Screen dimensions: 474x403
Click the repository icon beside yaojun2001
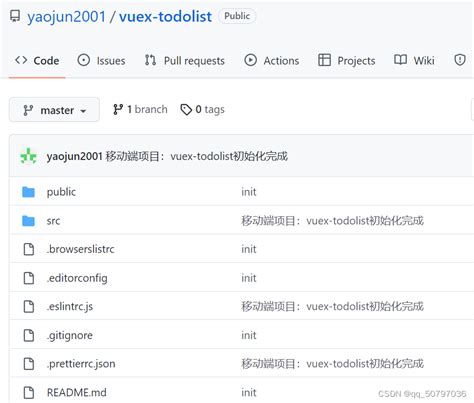[x=15, y=16]
